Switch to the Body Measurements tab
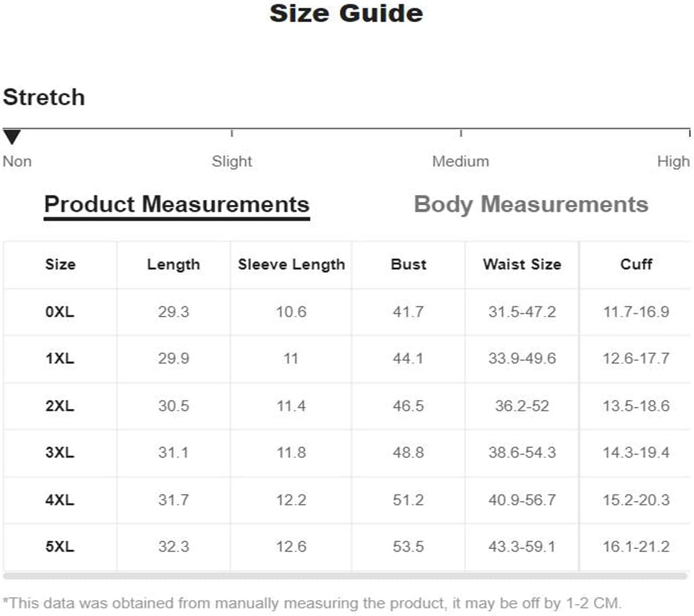Image resolution: width=694 pixels, height=616 pixels. (531, 205)
